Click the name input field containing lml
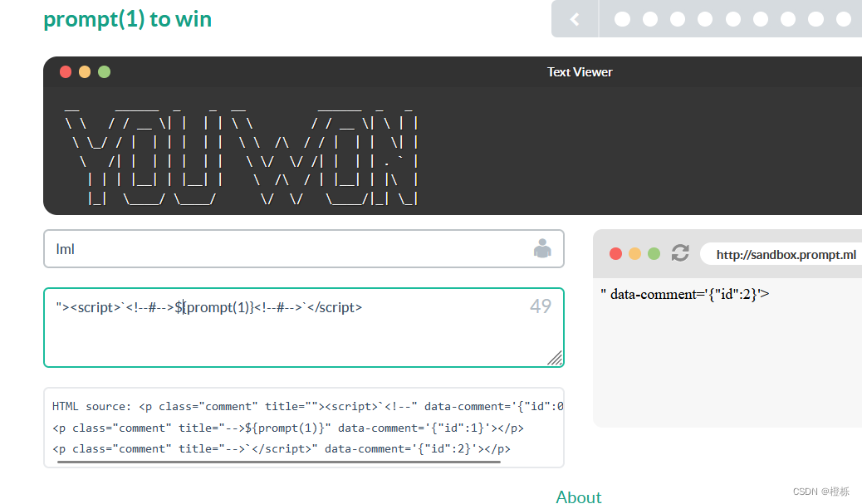The image size is (862, 504). click(x=303, y=249)
